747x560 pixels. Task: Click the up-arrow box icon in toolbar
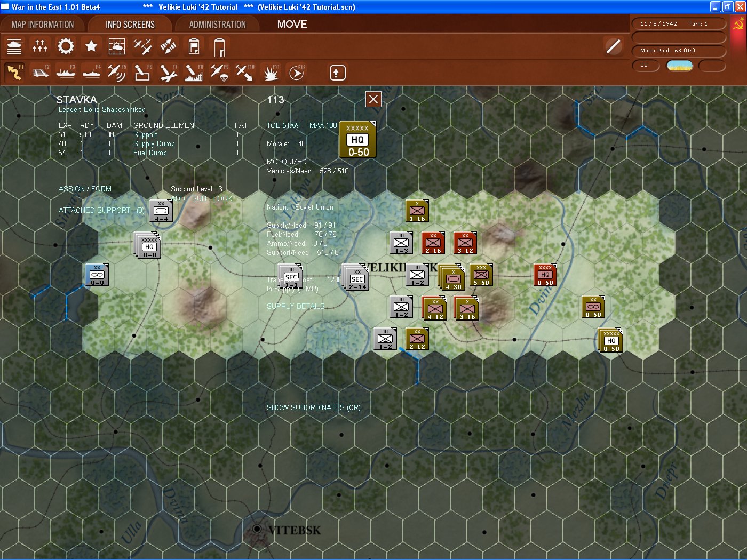coord(337,73)
